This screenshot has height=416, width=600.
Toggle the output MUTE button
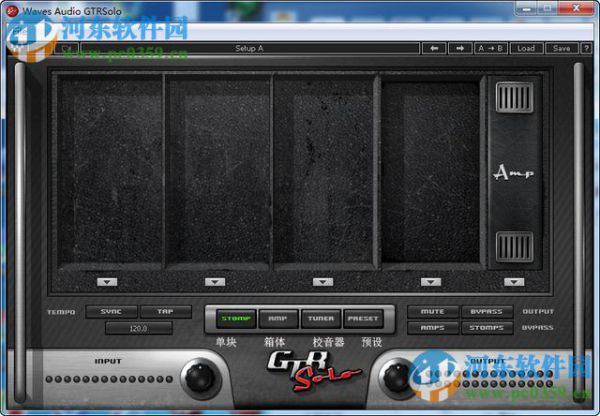point(433,312)
